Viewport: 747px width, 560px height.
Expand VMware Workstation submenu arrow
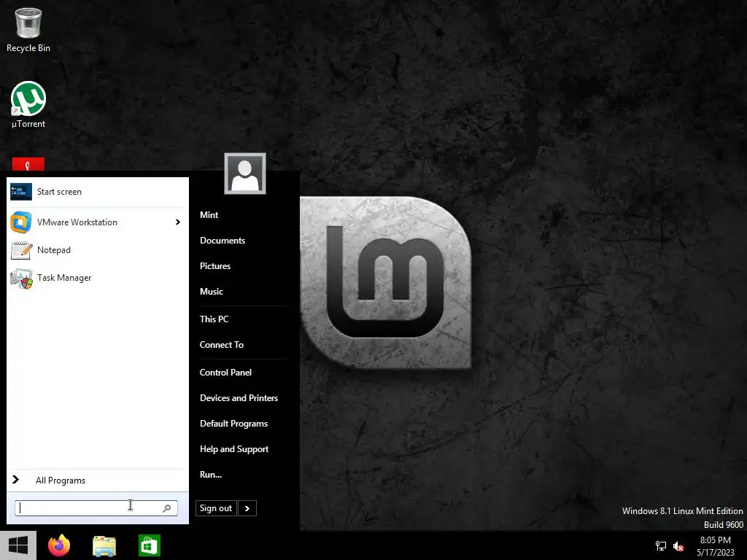[x=178, y=222]
